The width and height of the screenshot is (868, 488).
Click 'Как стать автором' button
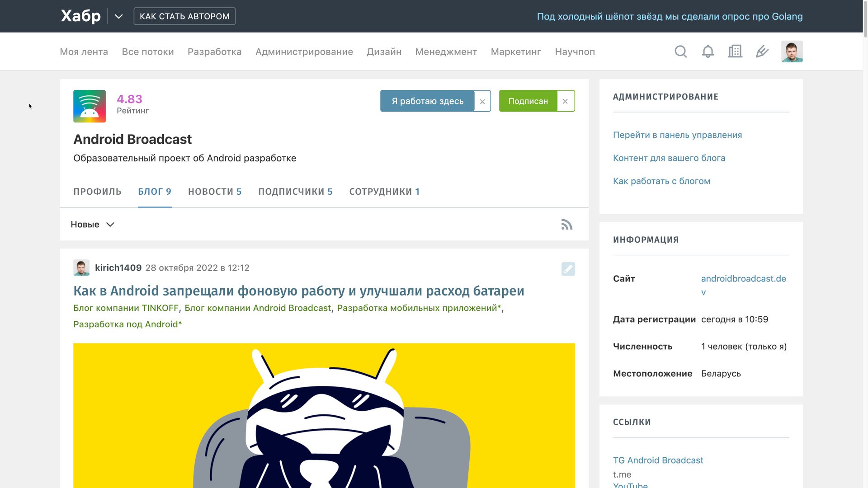[184, 16]
